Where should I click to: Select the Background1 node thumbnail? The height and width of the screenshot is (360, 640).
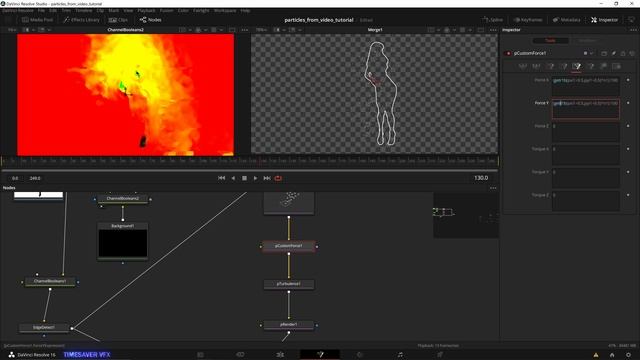click(x=122, y=243)
